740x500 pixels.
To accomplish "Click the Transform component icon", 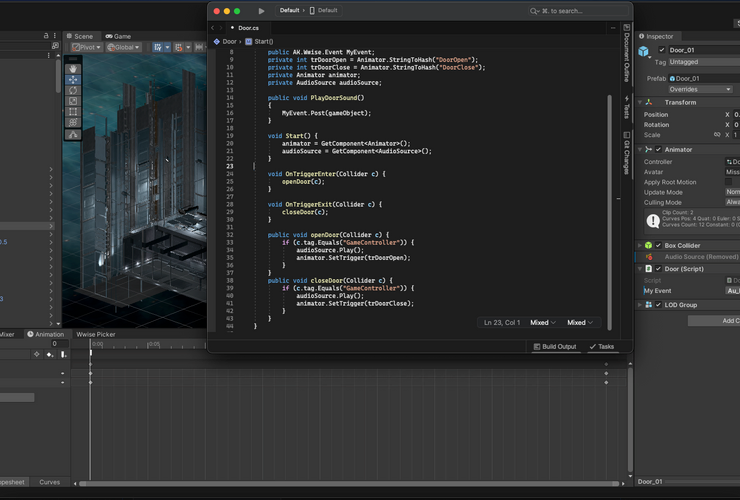I will [649, 102].
